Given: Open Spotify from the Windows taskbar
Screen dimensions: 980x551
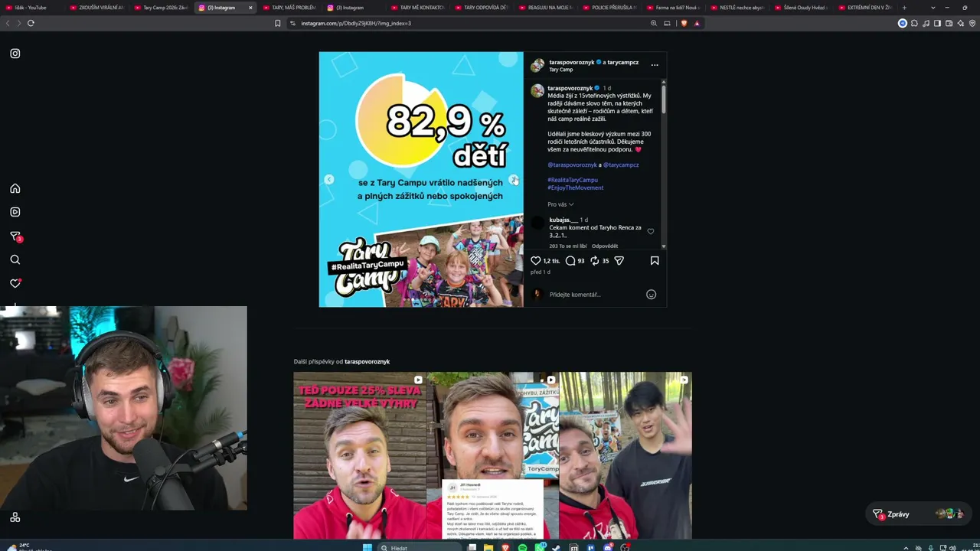Looking at the screenshot, I should click(x=522, y=547).
